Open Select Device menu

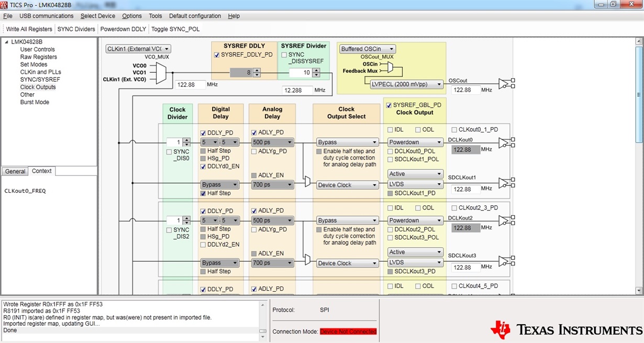(x=98, y=16)
